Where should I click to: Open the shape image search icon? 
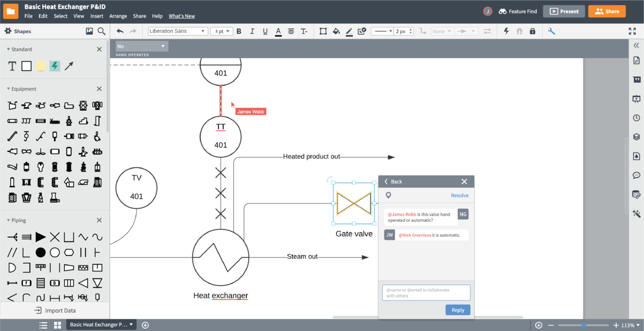click(x=90, y=31)
